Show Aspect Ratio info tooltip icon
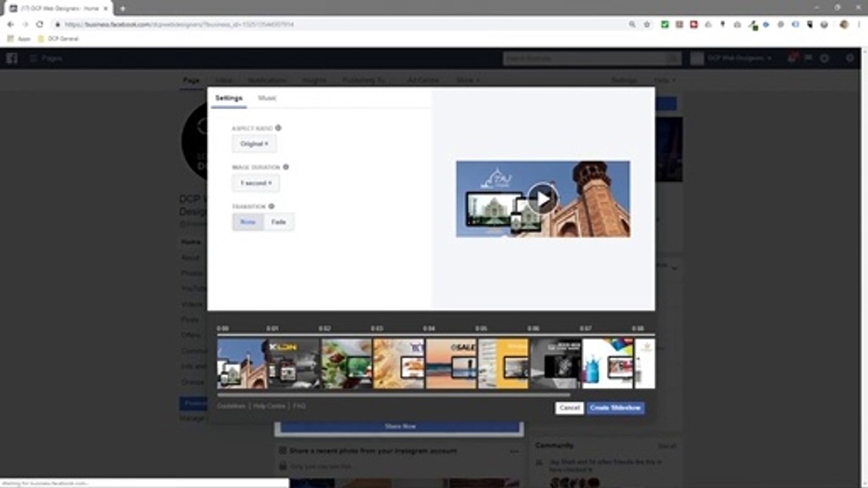Screen dimensions: 868x488 coord(278,127)
